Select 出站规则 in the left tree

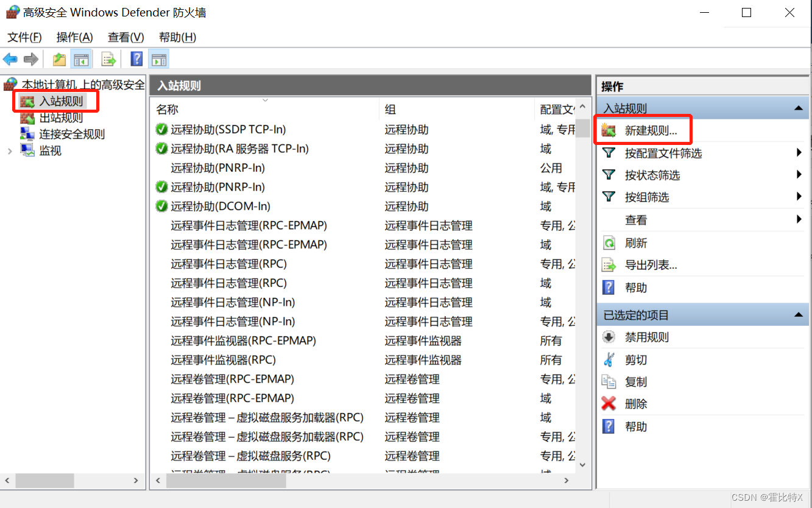[x=61, y=118]
